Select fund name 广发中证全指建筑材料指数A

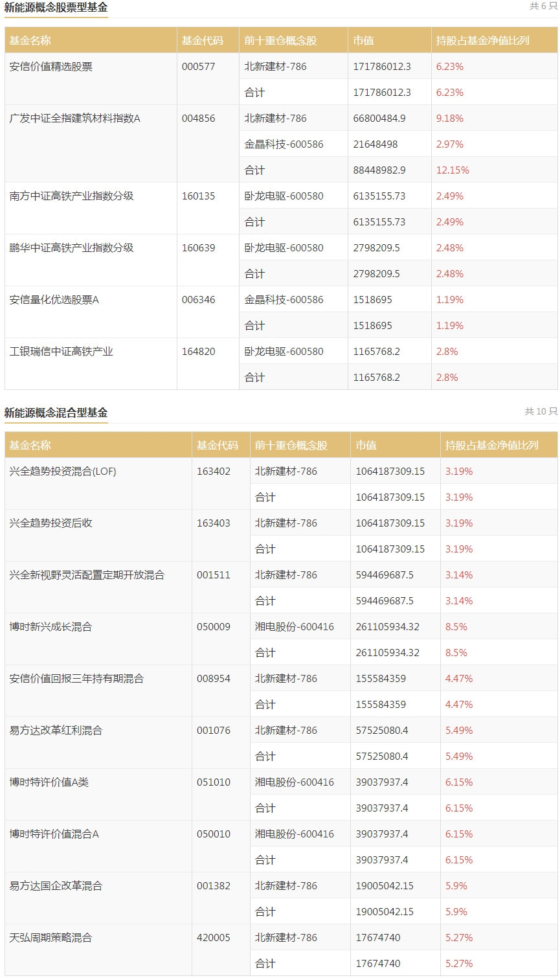point(74,118)
